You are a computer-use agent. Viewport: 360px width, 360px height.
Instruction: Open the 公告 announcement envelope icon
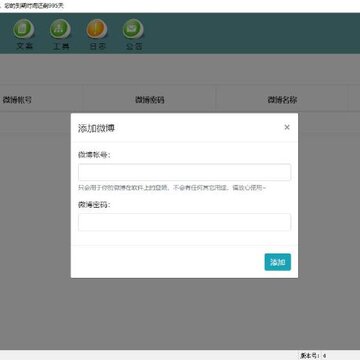(133, 29)
